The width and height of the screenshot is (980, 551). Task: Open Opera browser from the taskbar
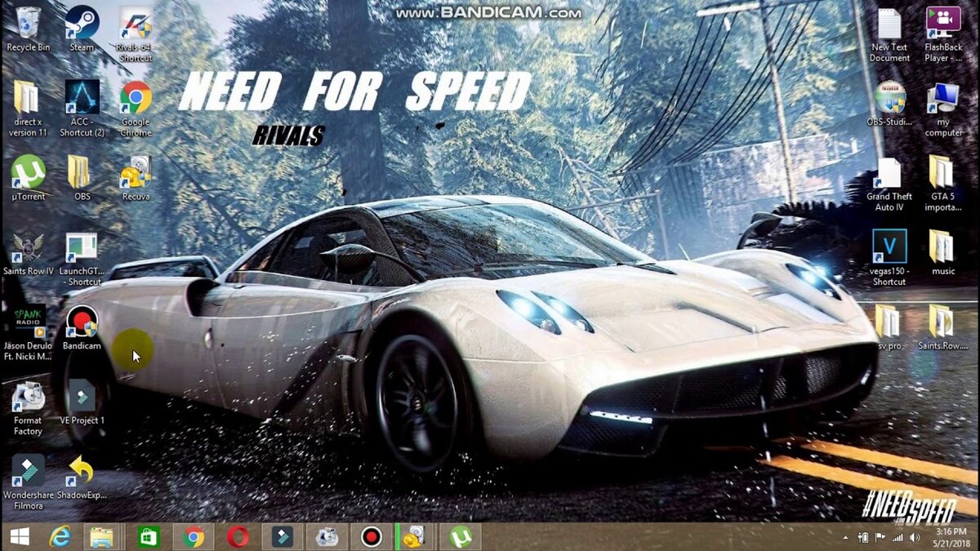[x=238, y=536]
